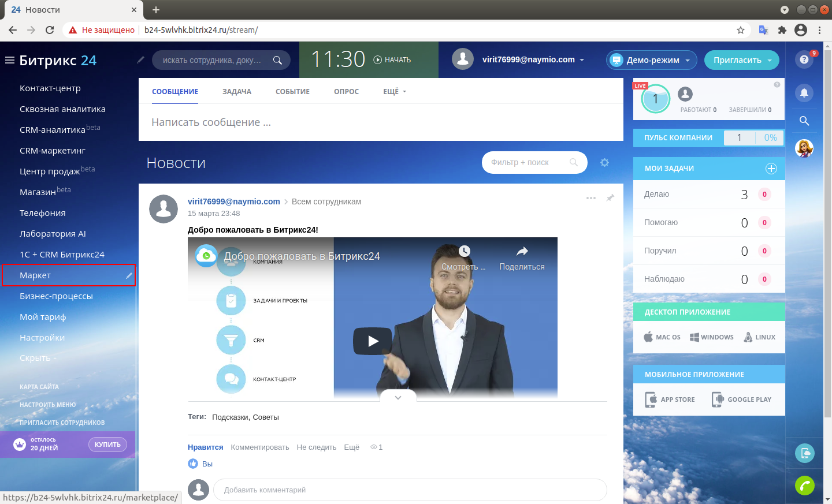
Task: Open the НАСТРОИТЬ МЕНЮ link
Action: click(48, 405)
